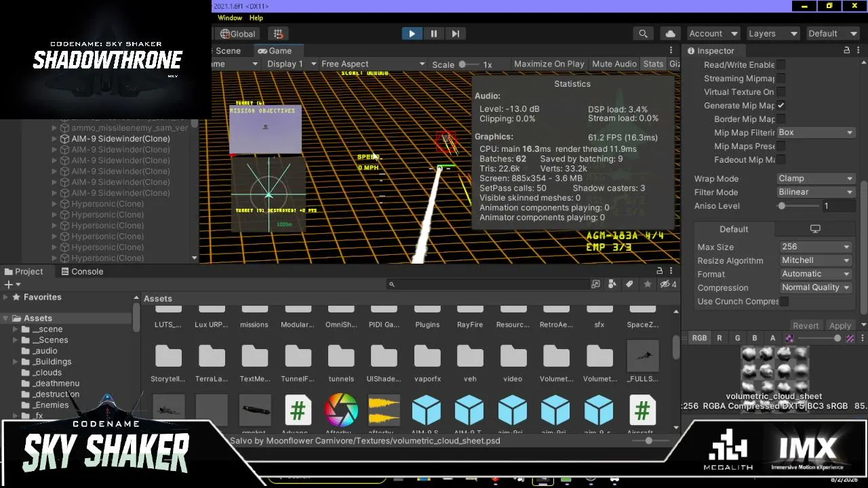868x488 pixels.
Task: Open the Game view more options menu
Action: pos(671,51)
